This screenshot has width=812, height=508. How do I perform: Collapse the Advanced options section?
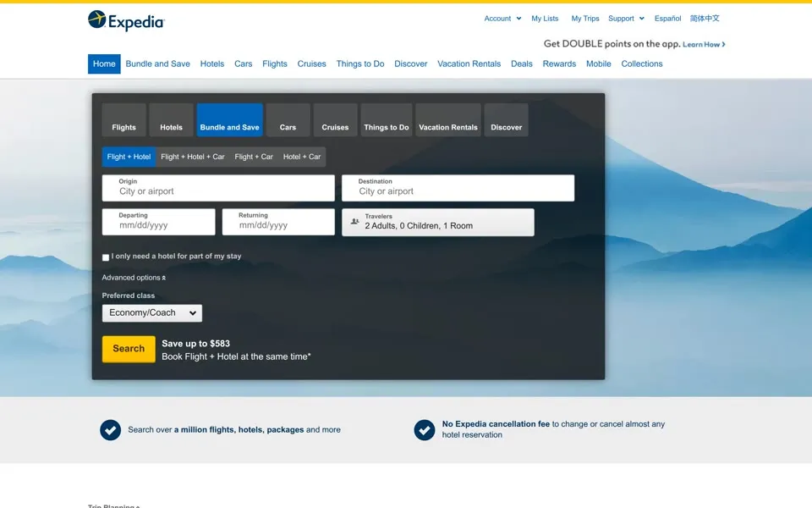tap(134, 278)
